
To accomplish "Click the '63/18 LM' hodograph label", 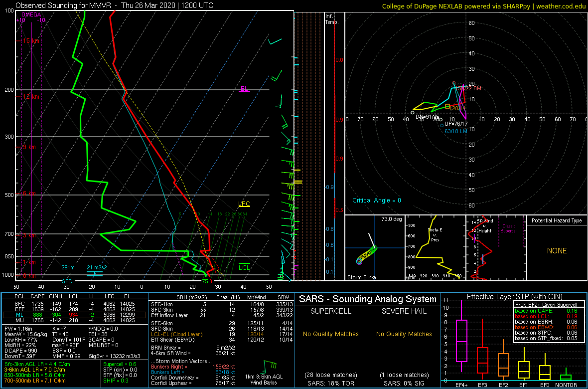I will tap(455, 132).
